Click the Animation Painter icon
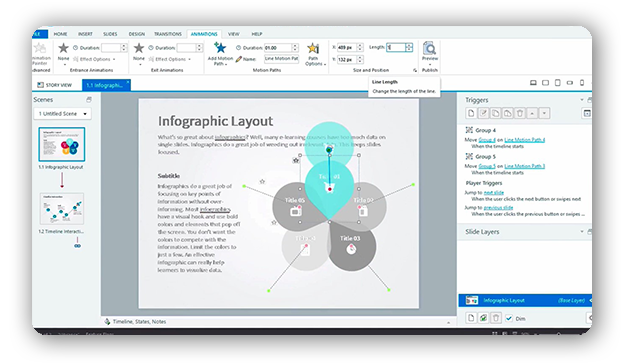The height and width of the screenshot is (363, 626). (40, 48)
